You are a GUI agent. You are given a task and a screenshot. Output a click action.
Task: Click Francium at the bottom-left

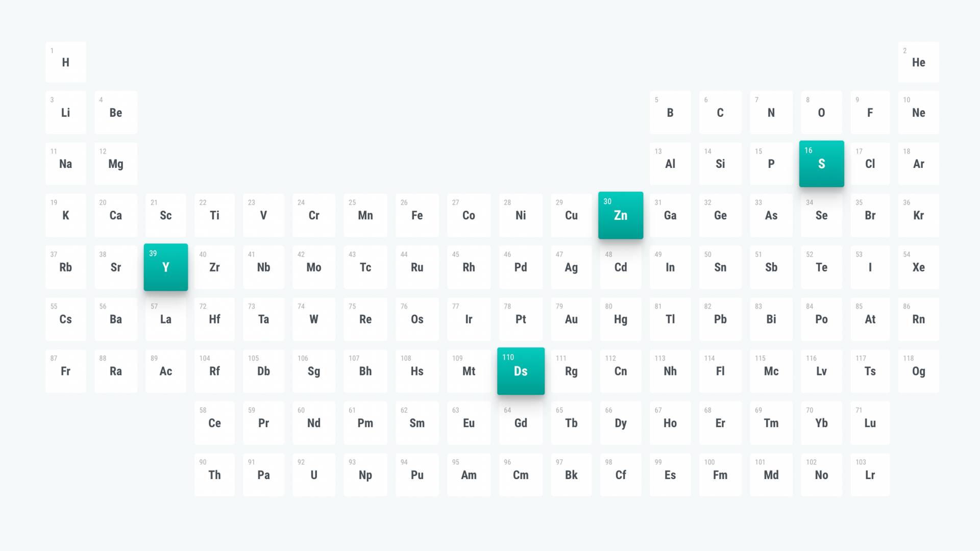(65, 371)
